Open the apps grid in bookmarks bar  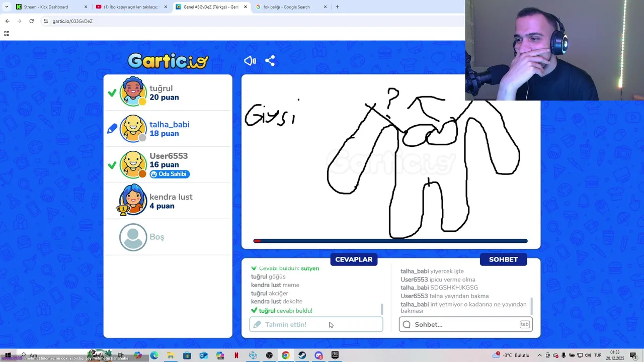click(7, 34)
